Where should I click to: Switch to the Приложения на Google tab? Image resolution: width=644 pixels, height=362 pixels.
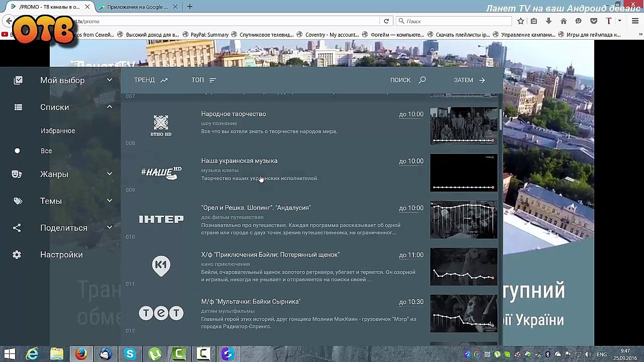coord(137,7)
